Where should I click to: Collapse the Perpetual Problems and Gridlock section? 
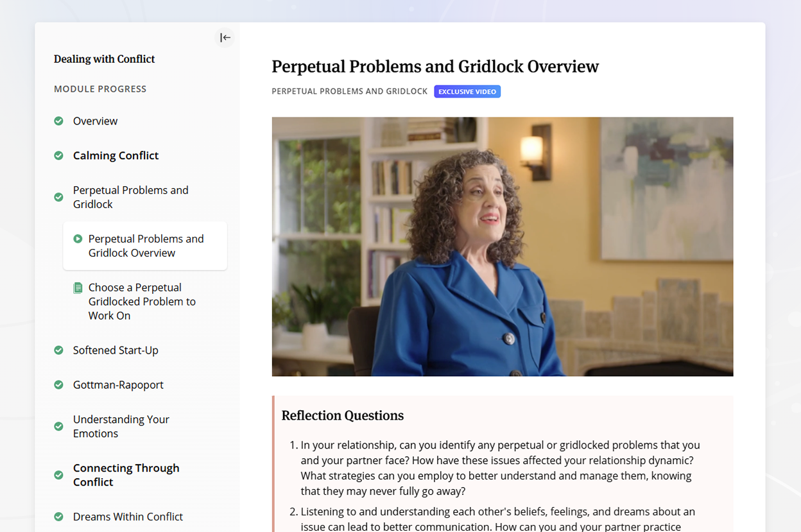coord(130,197)
